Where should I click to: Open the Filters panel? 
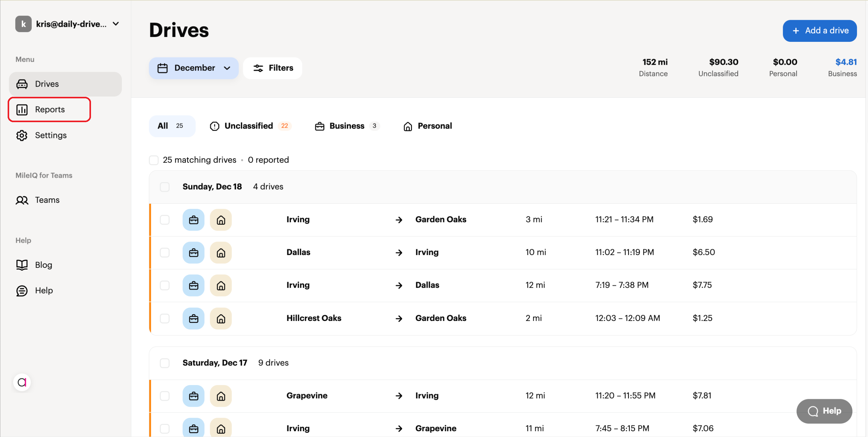click(x=272, y=68)
